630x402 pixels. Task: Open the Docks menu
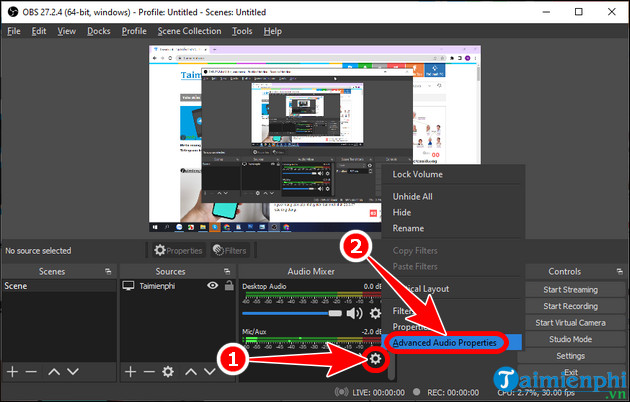(98, 31)
